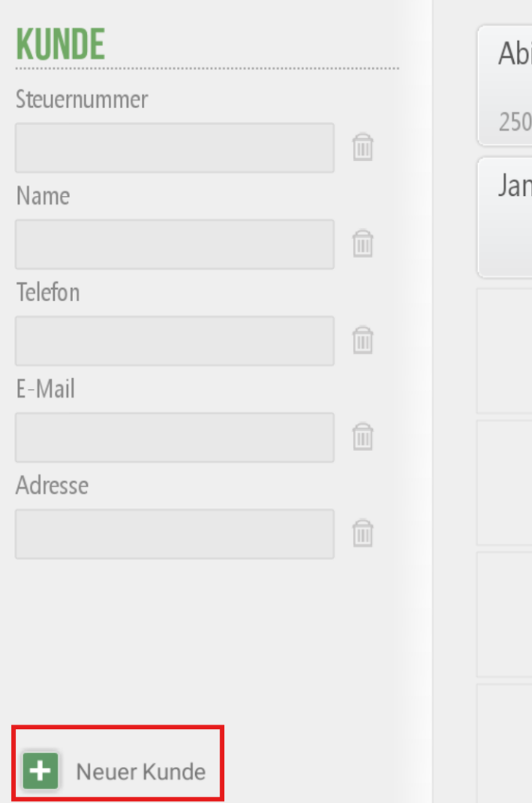Open the card starting with "Jan"
This screenshot has width=532, height=803.
click(x=505, y=218)
